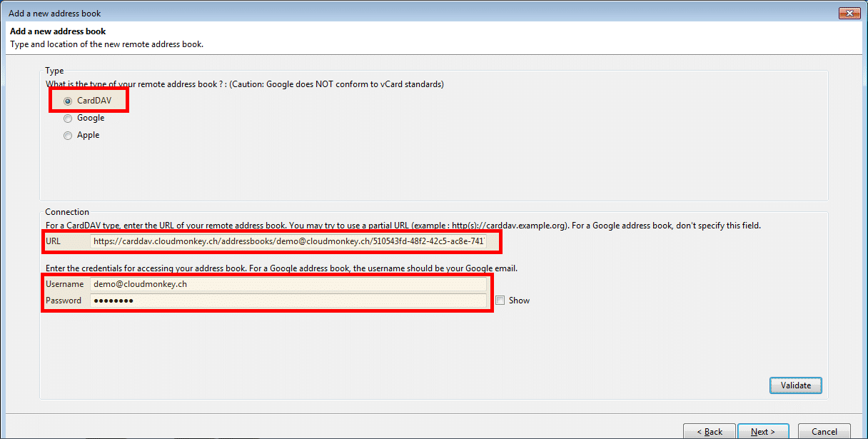Image resolution: width=868 pixels, height=439 pixels.
Task: Choose the Apple address book type
Action: [x=69, y=136]
